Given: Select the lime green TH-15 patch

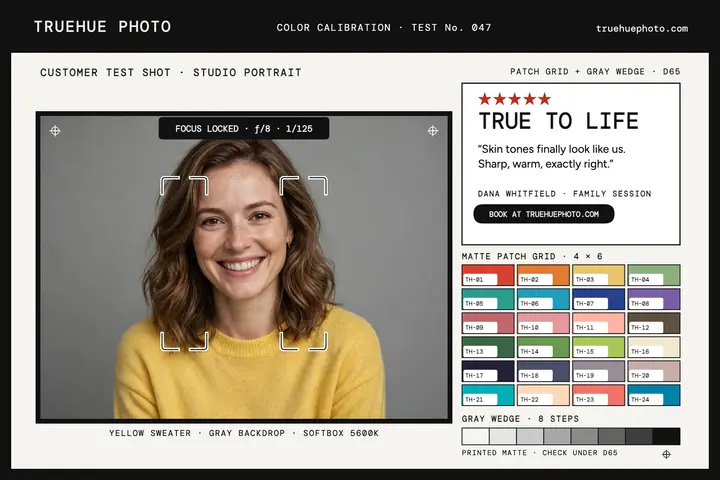Looking at the screenshot, I should click(598, 347).
